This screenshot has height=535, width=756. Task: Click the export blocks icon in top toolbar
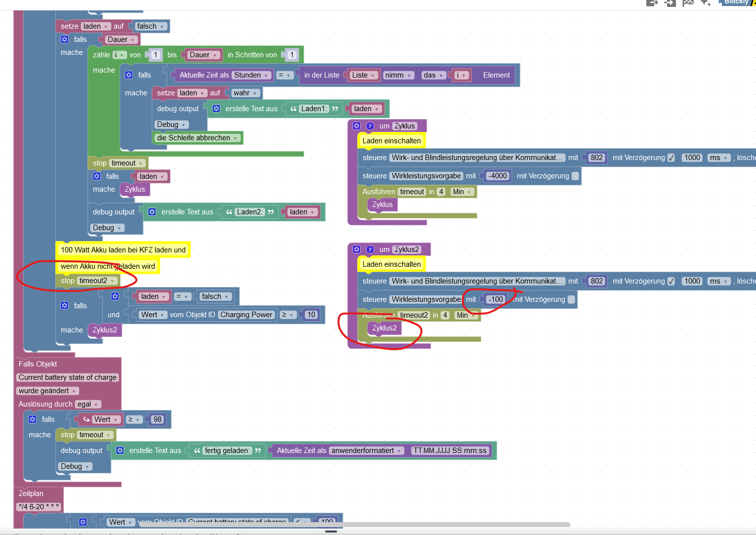tap(652, 2)
